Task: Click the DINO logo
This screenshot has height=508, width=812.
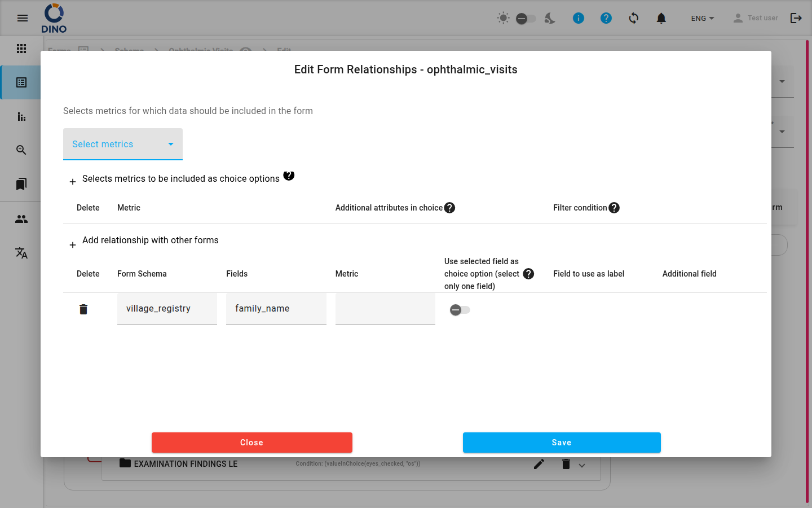Action: (54, 18)
